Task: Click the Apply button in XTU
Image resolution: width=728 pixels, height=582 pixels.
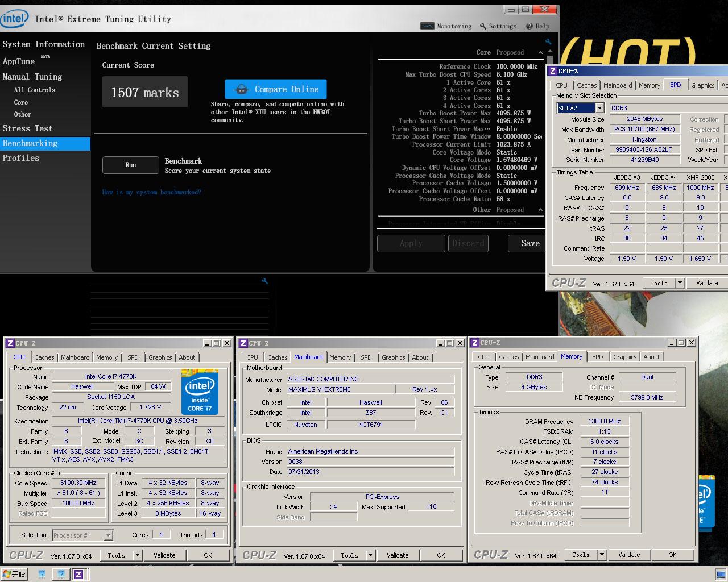Action: click(411, 243)
